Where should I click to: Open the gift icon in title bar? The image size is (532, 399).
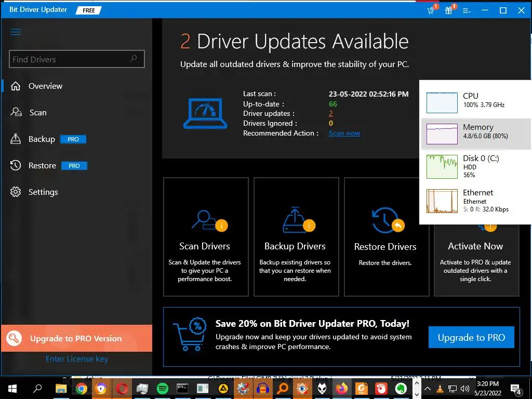(449, 10)
